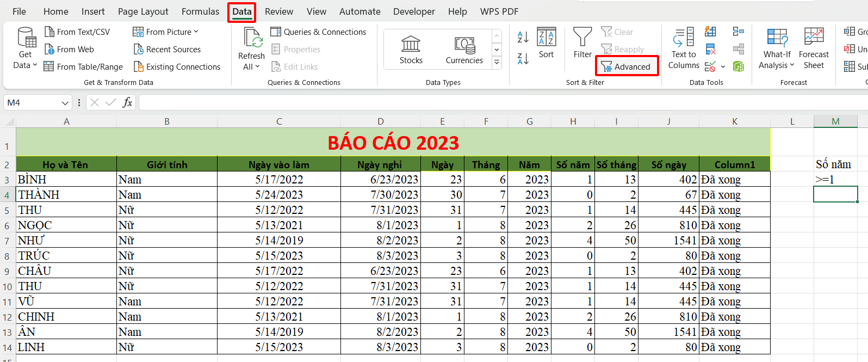Viewport: 868px width, 362px height.
Task: Switch to the Formulas tab
Action: (200, 11)
